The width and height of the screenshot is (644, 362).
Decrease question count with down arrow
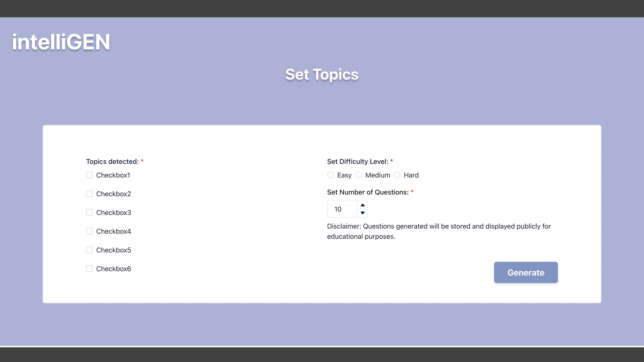click(362, 213)
